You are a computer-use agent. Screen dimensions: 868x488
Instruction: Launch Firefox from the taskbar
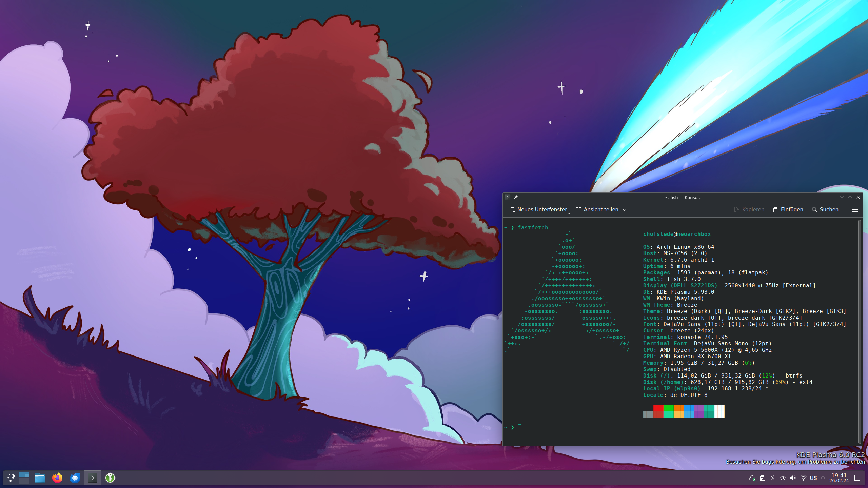[57, 478]
